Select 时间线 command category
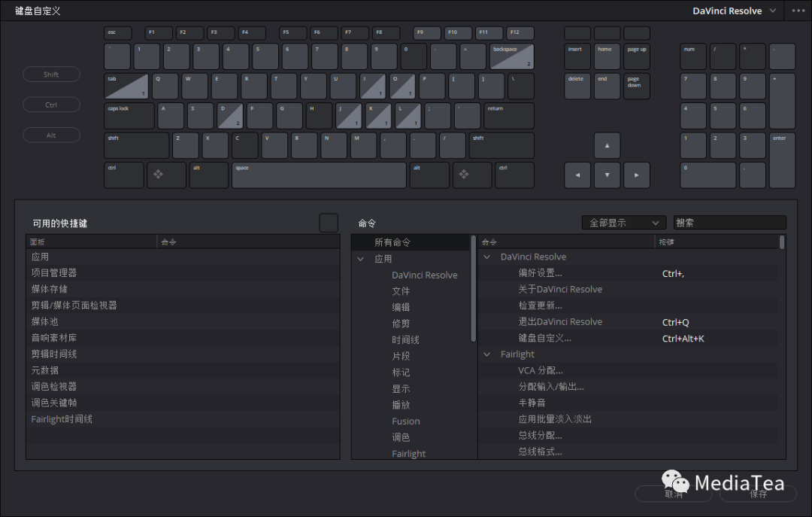The image size is (812, 517). click(x=405, y=339)
